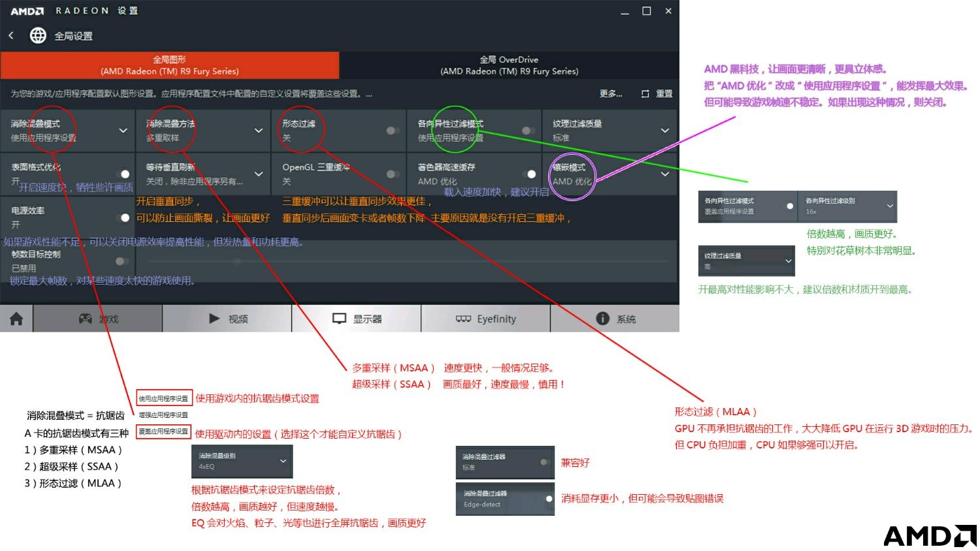Open the 等待垂直刷新 dropdown
This screenshot has height=551, width=980.
click(x=259, y=174)
